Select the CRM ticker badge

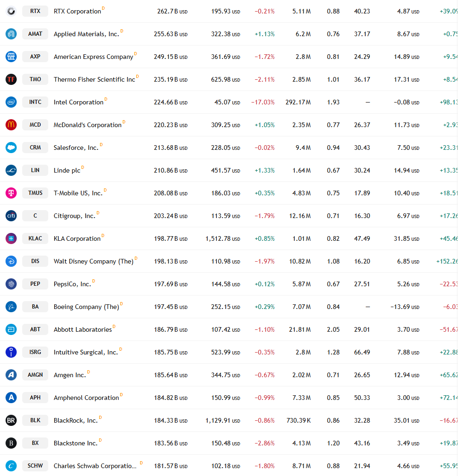(x=35, y=148)
